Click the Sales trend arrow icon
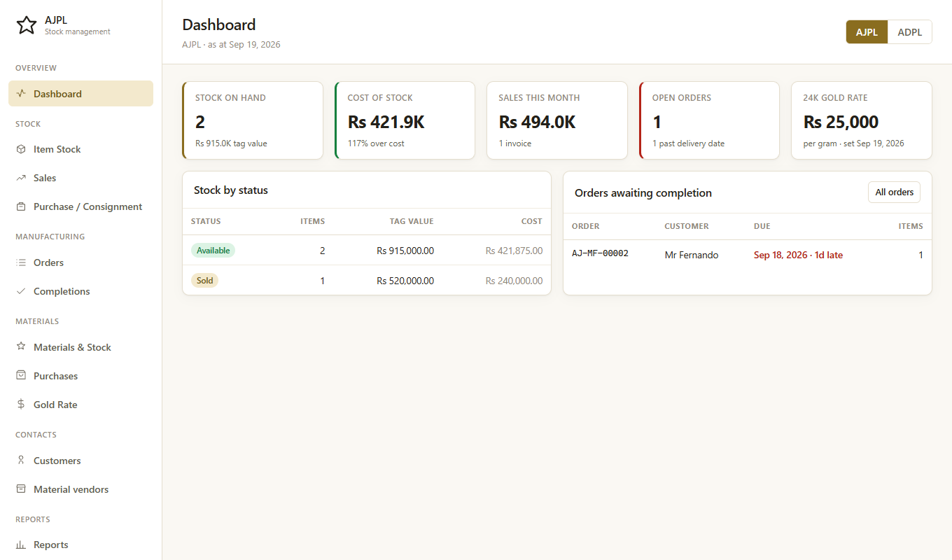The width and height of the screenshot is (952, 560). click(21, 178)
